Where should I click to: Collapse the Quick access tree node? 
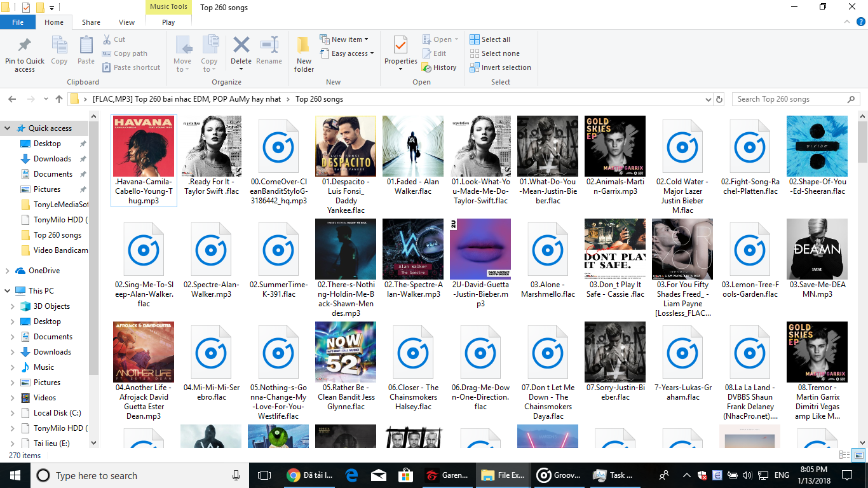(8, 128)
